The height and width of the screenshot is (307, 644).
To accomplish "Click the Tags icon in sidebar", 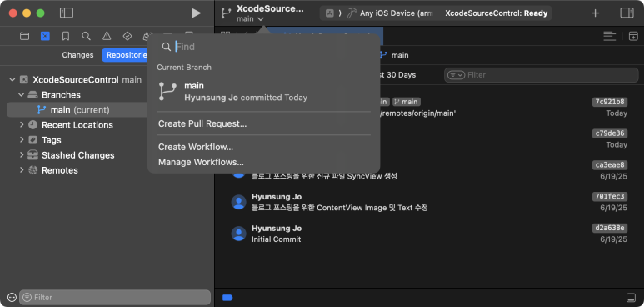I will [x=32, y=140].
